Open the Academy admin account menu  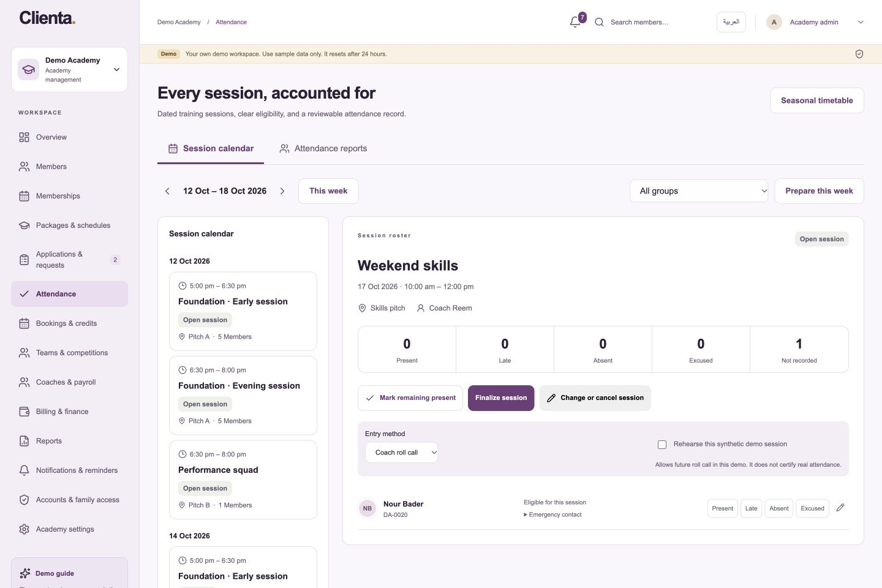pos(815,22)
